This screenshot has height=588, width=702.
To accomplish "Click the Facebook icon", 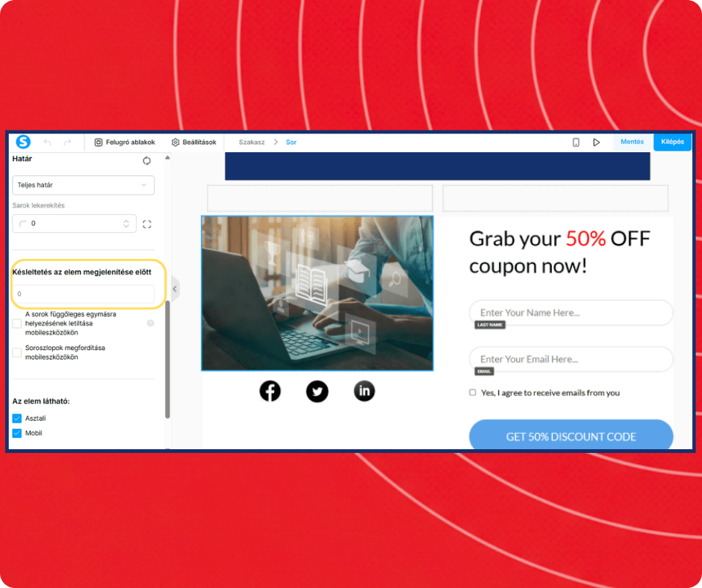I will click(x=270, y=391).
